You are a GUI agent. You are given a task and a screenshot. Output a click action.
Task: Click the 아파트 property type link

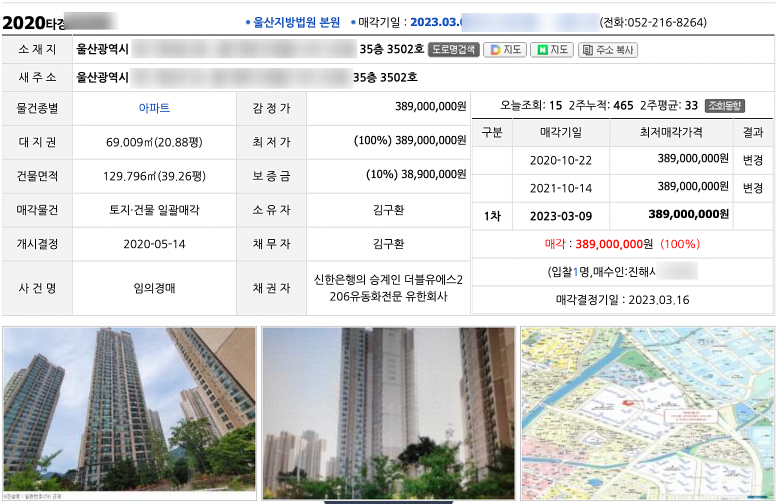[x=154, y=107]
